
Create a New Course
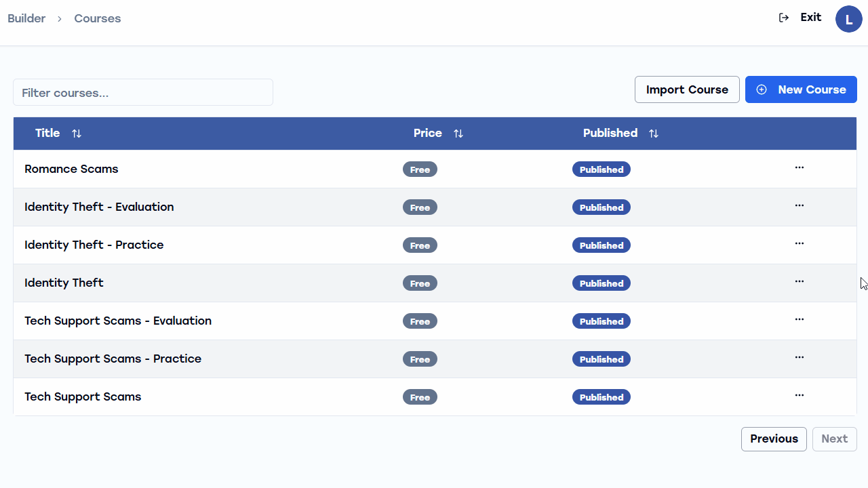click(801, 89)
